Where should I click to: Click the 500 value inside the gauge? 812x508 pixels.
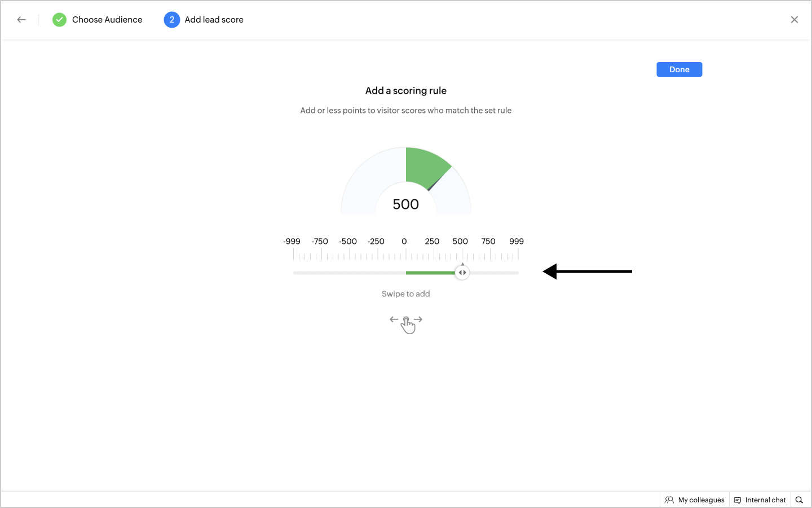[x=406, y=204]
